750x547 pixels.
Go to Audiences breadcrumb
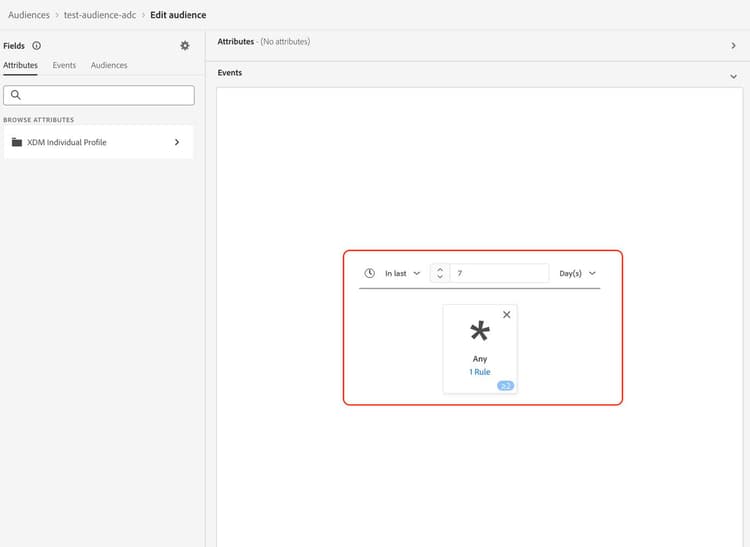(29, 15)
